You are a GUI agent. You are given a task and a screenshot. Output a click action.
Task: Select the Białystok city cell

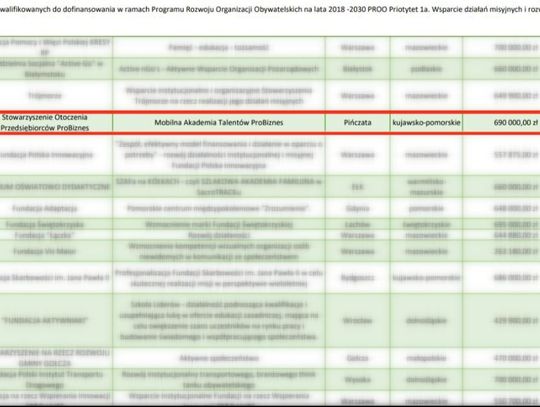tap(357, 69)
